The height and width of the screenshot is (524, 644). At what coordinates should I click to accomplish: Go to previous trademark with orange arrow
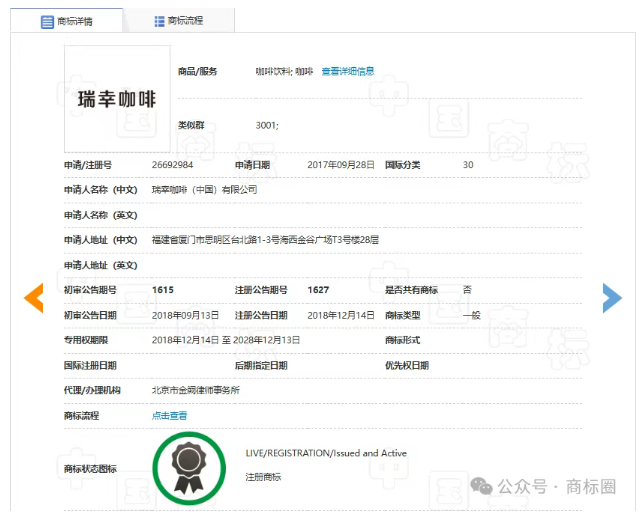coord(33,297)
